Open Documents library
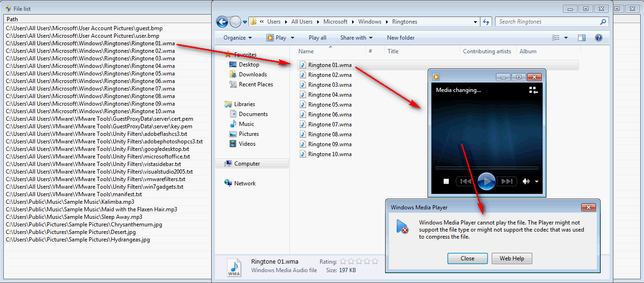Image resolution: width=644 pixels, height=283 pixels. tap(253, 114)
